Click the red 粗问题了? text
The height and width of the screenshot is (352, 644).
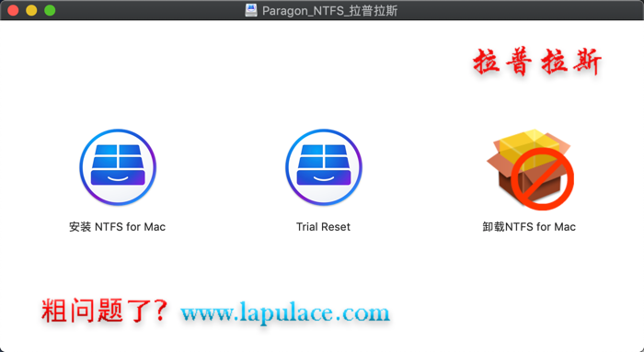pyautogui.click(x=105, y=311)
